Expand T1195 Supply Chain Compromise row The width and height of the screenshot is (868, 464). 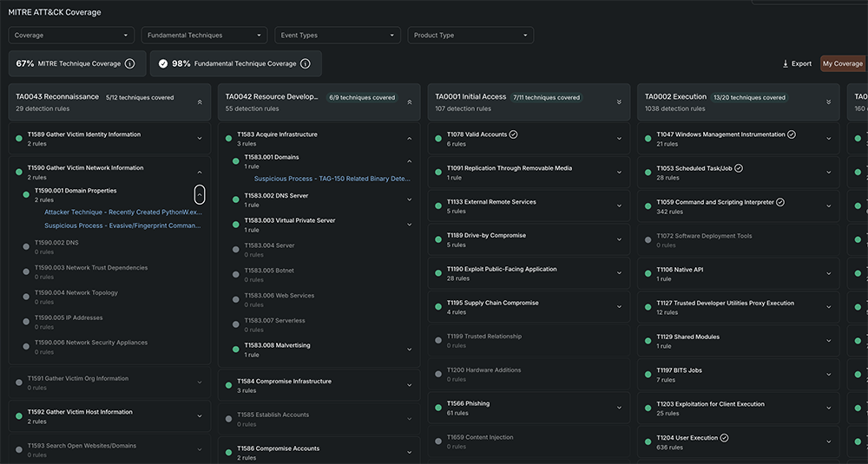click(x=619, y=307)
